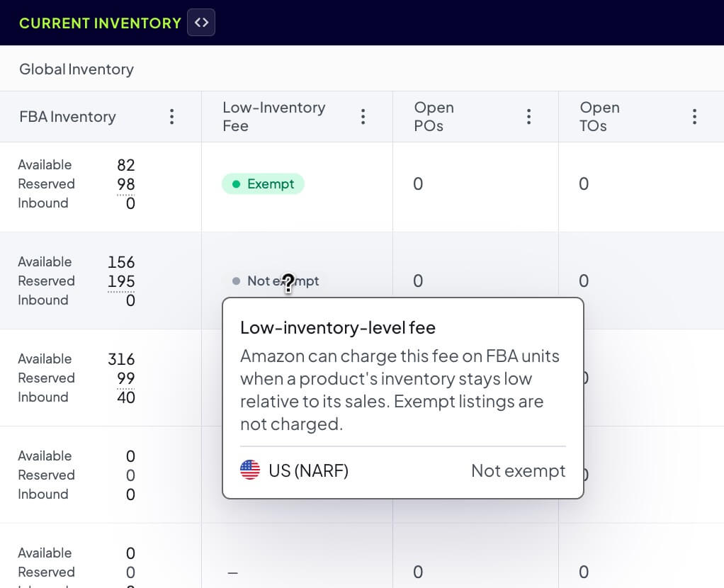This screenshot has height=588, width=724.
Task: Click Open POs value in Not exempt row
Action: (418, 281)
